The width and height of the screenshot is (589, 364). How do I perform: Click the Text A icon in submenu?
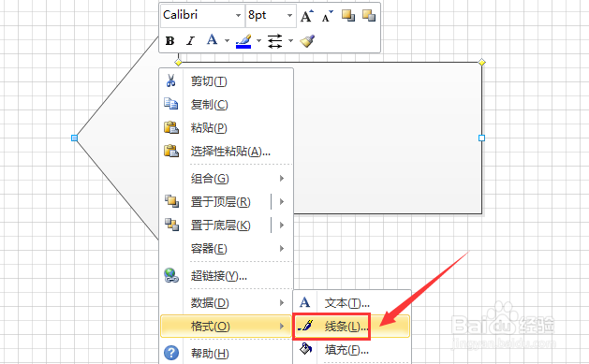304,302
